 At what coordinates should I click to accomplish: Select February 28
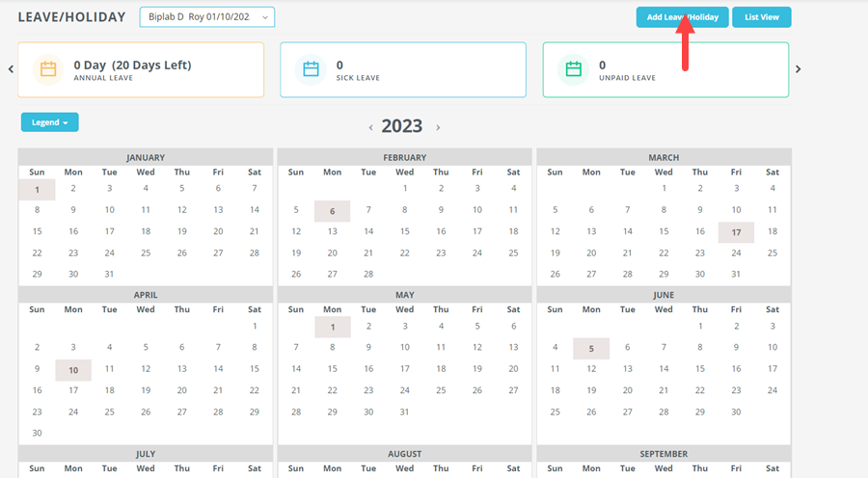point(368,274)
